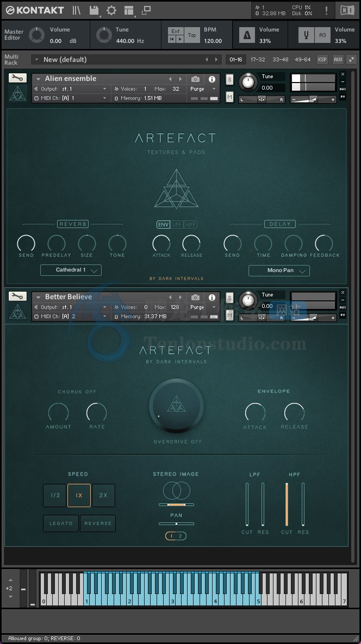Take snapshot with Alien ensemble camera icon
Screen dimensions: 361x644
pyautogui.click(x=195, y=79)
